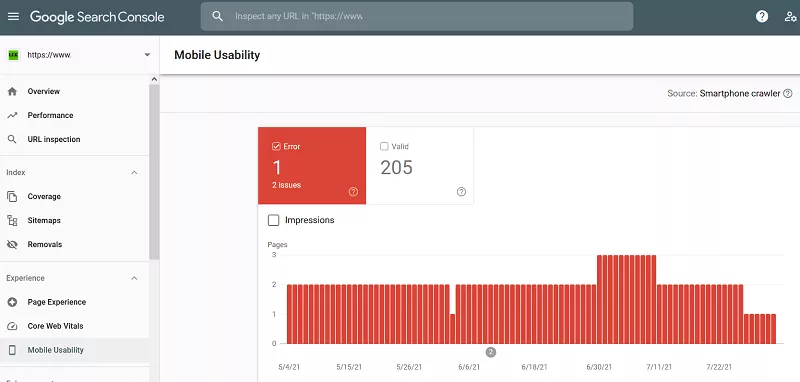The width and height of the screenshot is (800, 382).
Task: Select Mobile Usability in the sidebar
Action: point(74,350)
